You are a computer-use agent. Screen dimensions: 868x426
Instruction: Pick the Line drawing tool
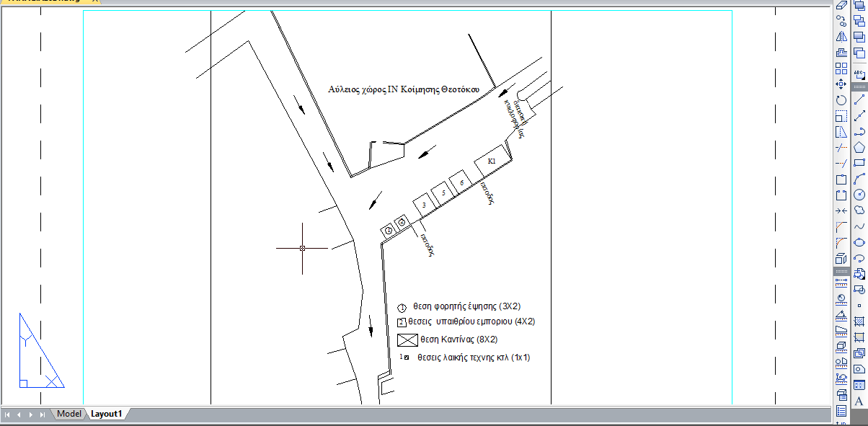[x=859, y=99]
